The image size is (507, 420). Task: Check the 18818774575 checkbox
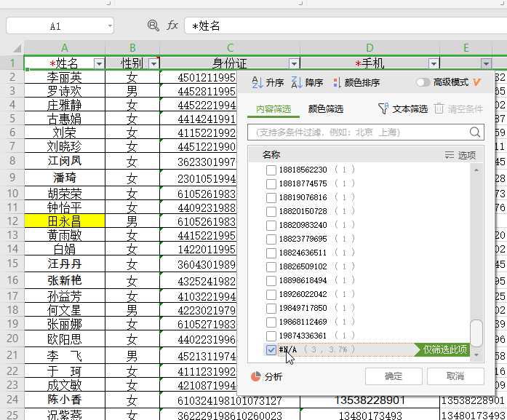271,183
